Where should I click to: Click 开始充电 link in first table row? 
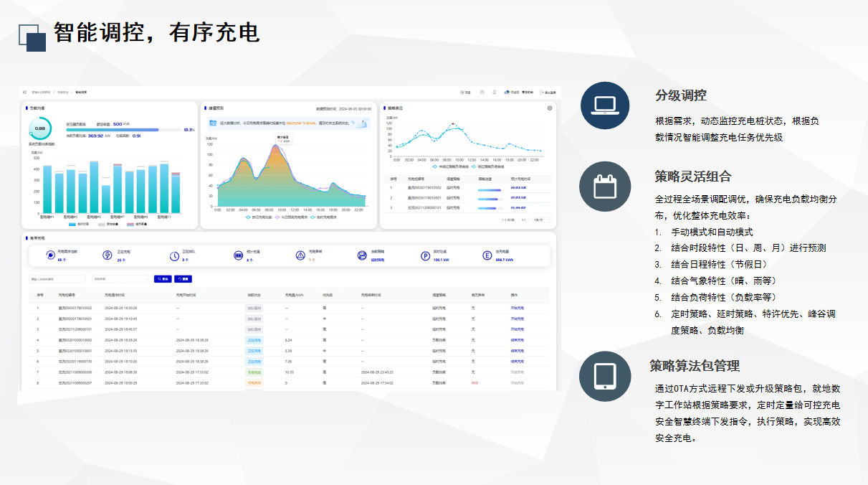coord(517,308)
